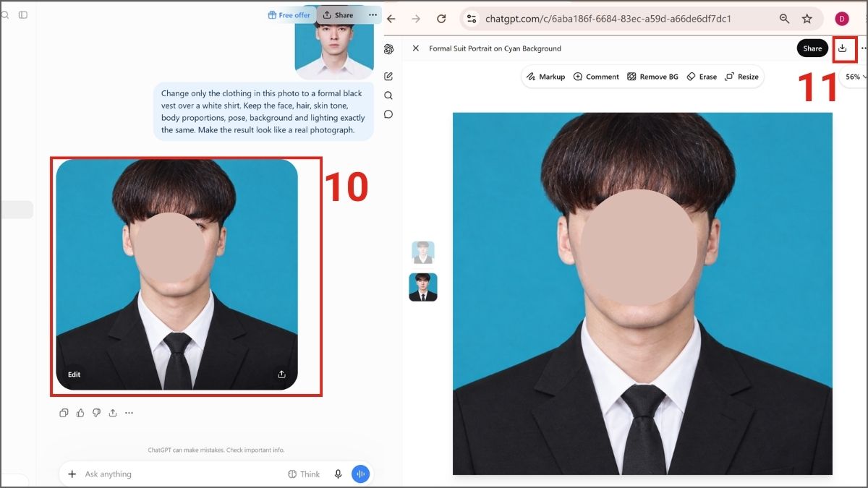
Task: Open more actions dots below the response
Action: click(129, 413)
